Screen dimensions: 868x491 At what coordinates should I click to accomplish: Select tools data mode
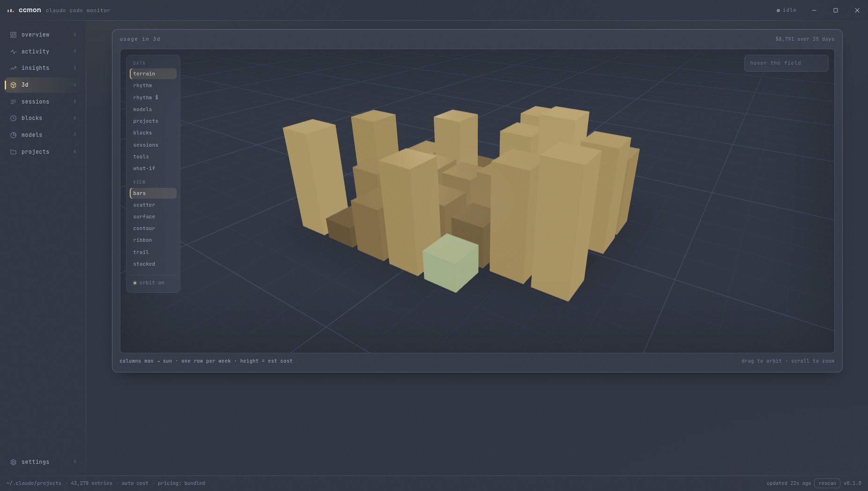153,156
